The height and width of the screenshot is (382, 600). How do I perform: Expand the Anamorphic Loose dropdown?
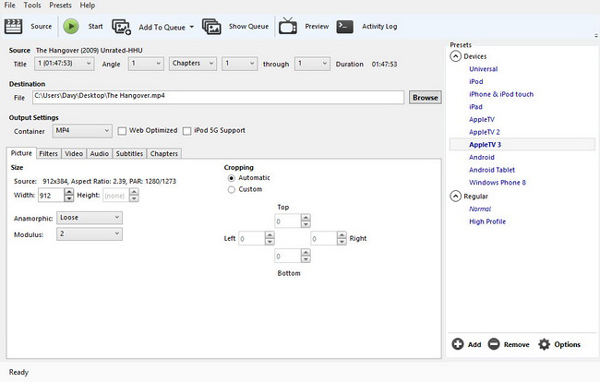(x=90, y=218)
